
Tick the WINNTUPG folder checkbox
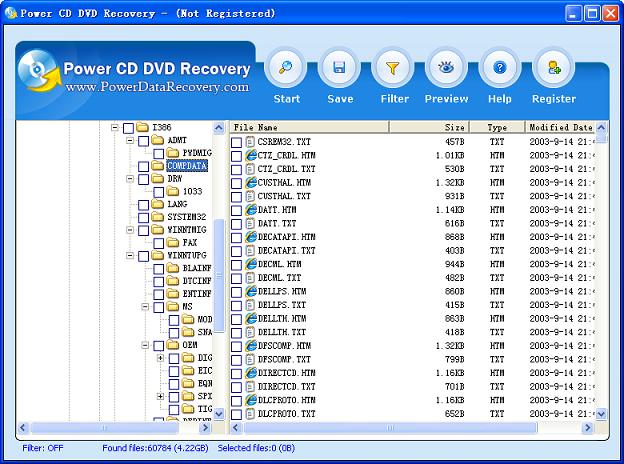tap(143, 256)
